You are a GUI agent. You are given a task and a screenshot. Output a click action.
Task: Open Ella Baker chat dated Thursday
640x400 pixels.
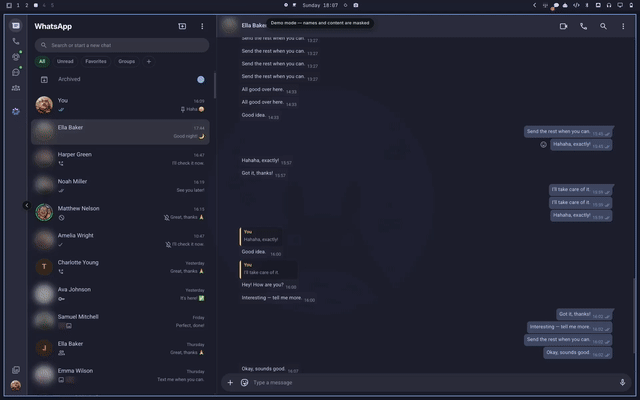click(120, 348)
